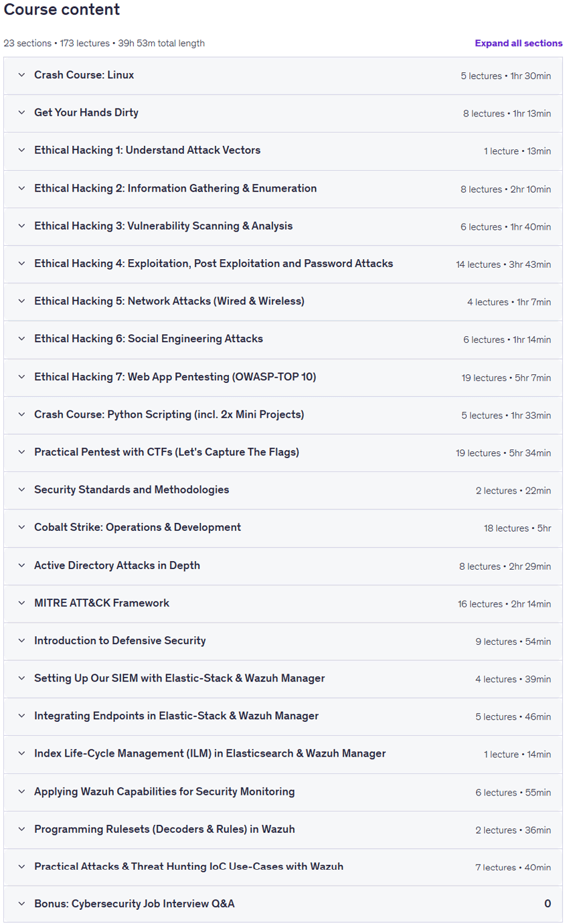The image size is (565, 924).
Task: Expand all sections link
Action: (518, 44)
